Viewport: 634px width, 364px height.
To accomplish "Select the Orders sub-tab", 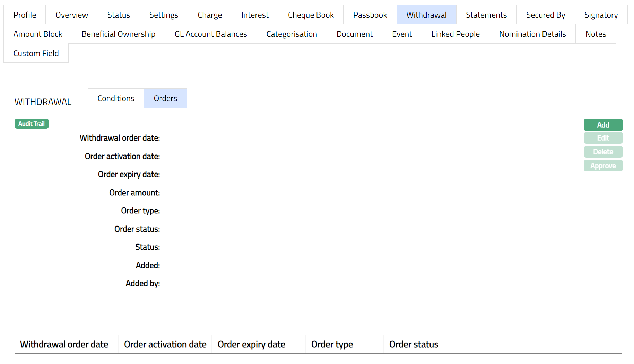I will (165, 98).
